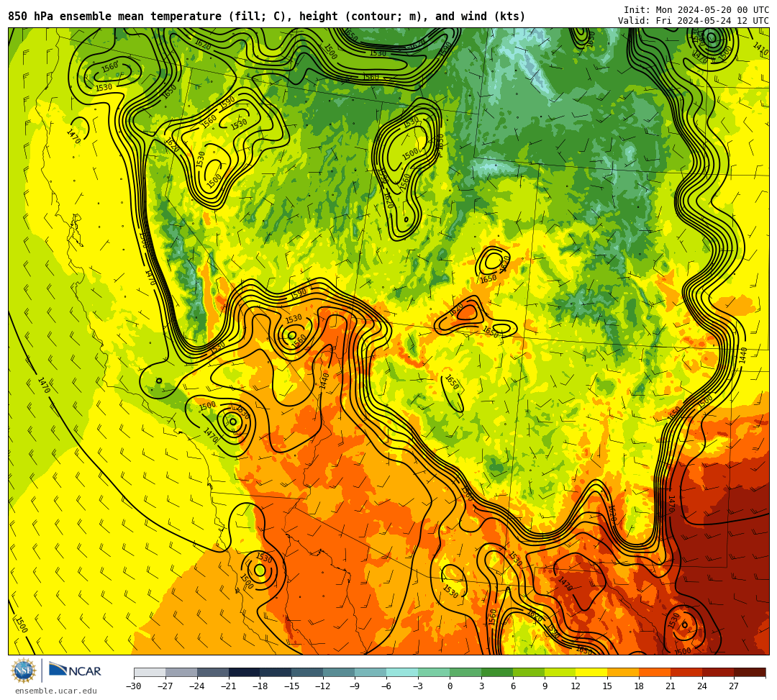Click the -15 colorbar tick label
The image size is (777, 700).
click(292, 686)
